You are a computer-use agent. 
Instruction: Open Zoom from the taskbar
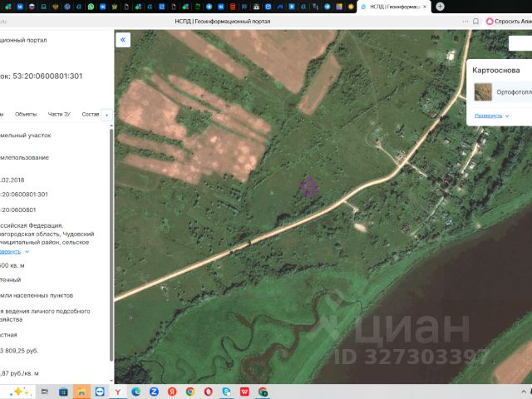[x=154, y=392]
